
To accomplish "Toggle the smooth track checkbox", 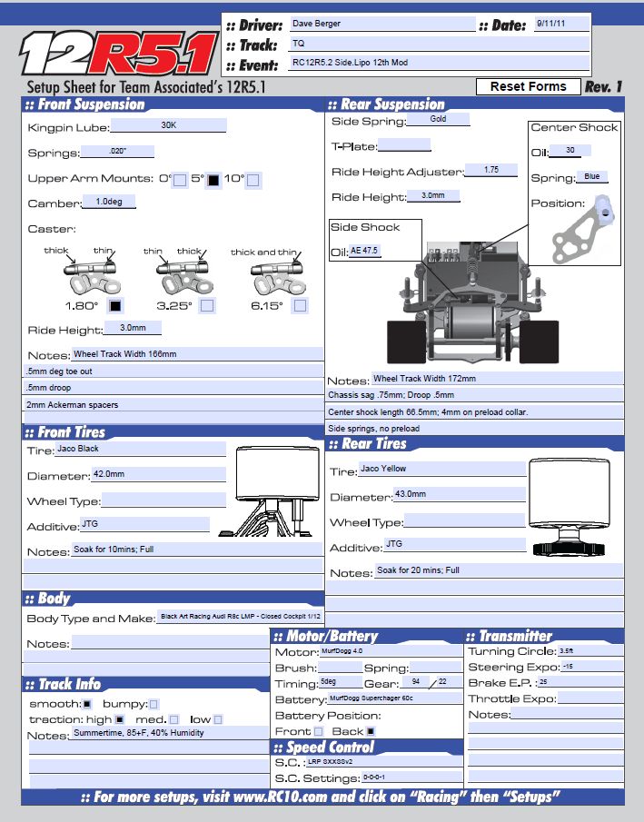I will click(x=87, y=704).
